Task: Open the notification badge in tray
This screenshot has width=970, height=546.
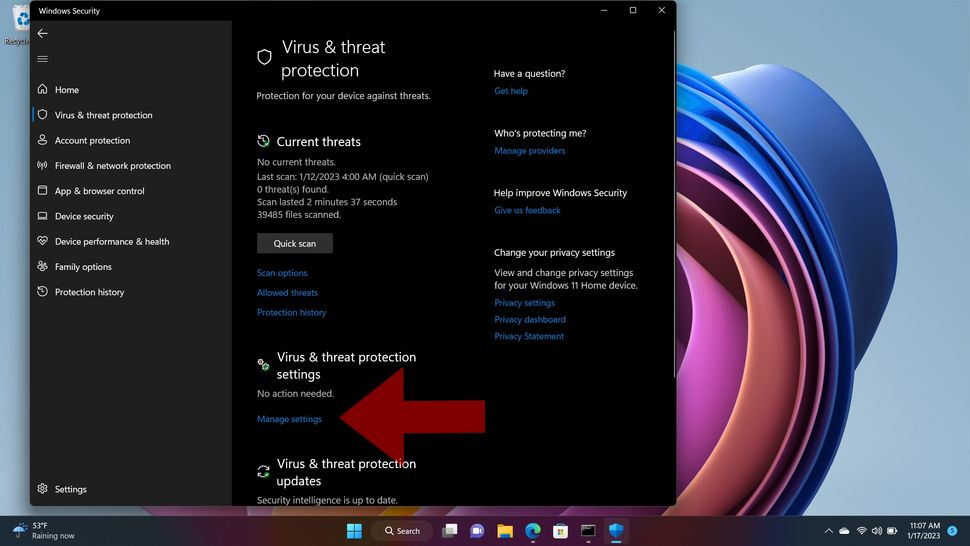Action: (x=952, y=531)
